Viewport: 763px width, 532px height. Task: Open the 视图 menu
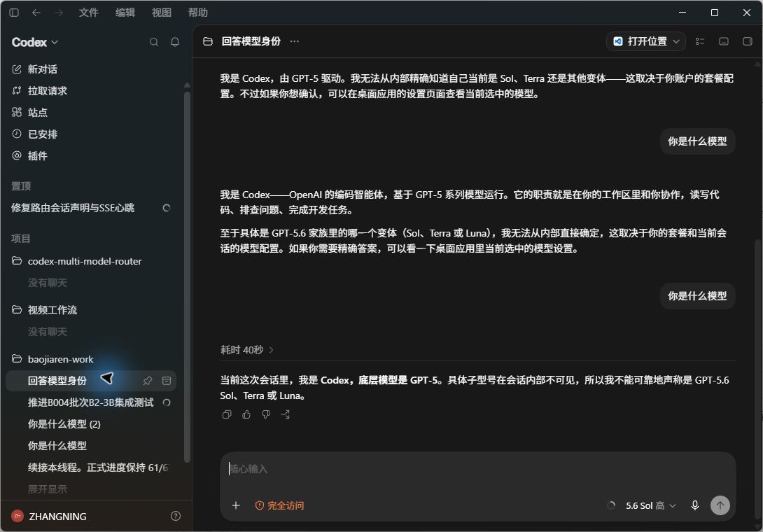(x=162, y=13)
